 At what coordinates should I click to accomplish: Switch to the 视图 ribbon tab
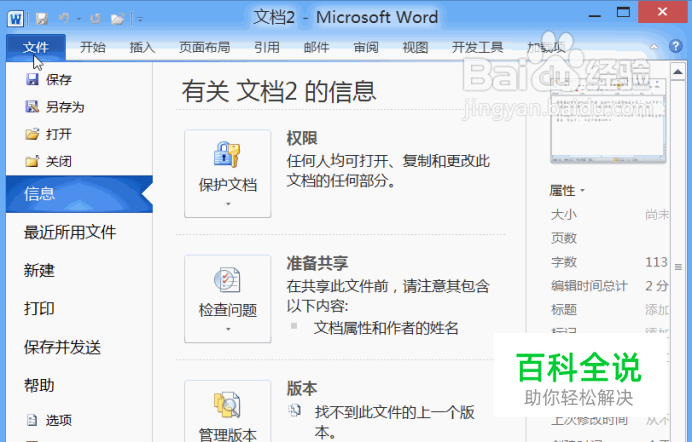(415, 47)
